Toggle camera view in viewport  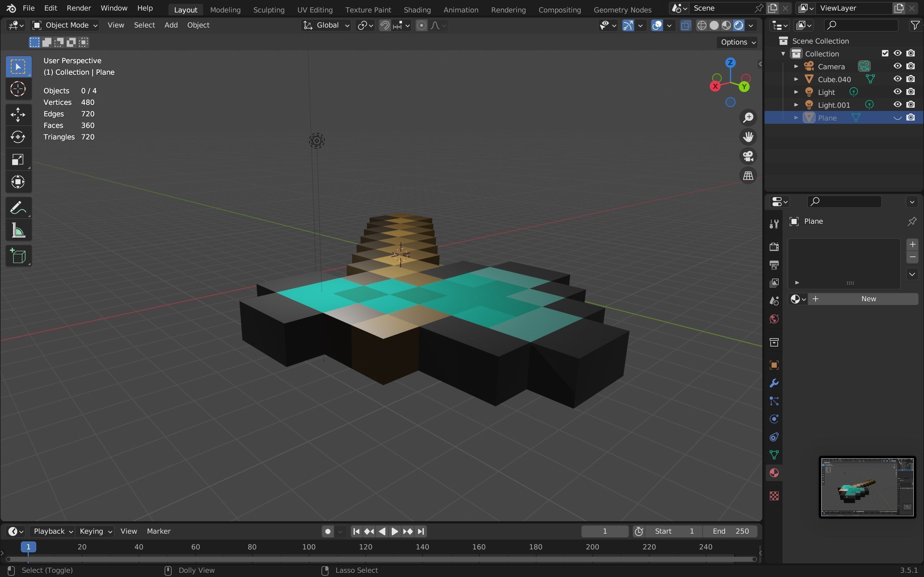tap(748, 156)
